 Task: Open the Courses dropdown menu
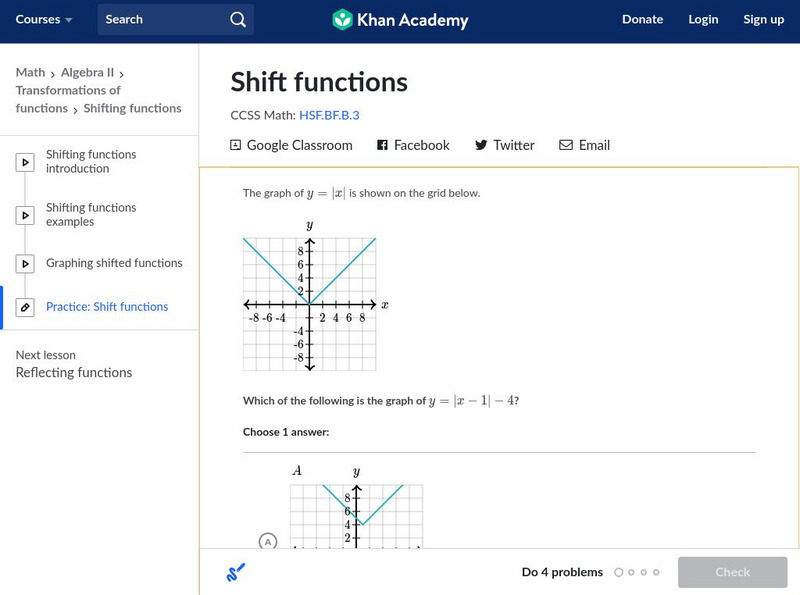click(x=44, y=19)
